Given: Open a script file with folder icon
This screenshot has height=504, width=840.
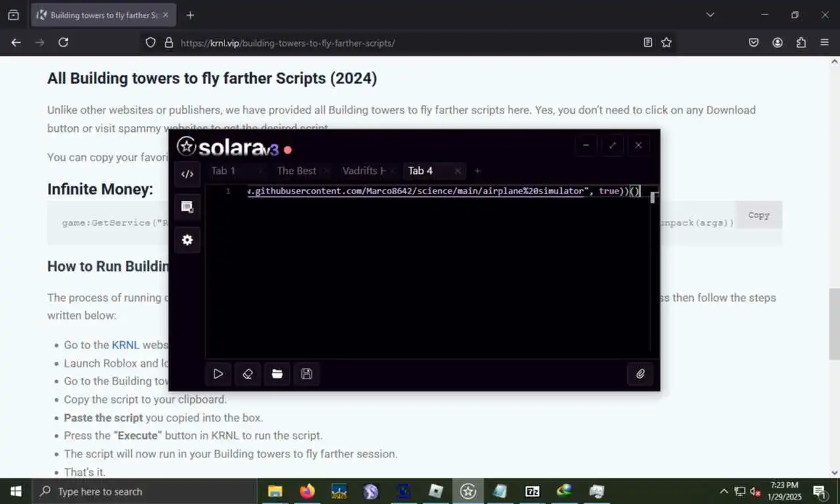Looking at the screenshot, I should click(x=277, y=374).
